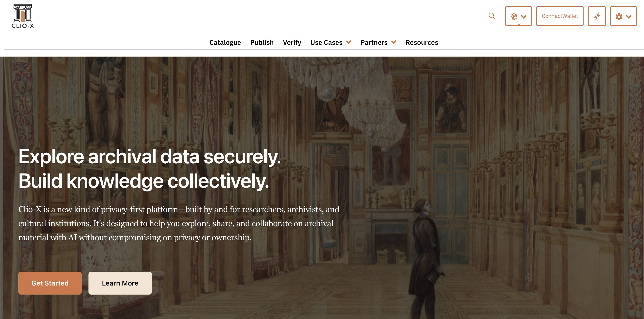
Task: Click the settings gear icon
Action: tap(619, 17)
